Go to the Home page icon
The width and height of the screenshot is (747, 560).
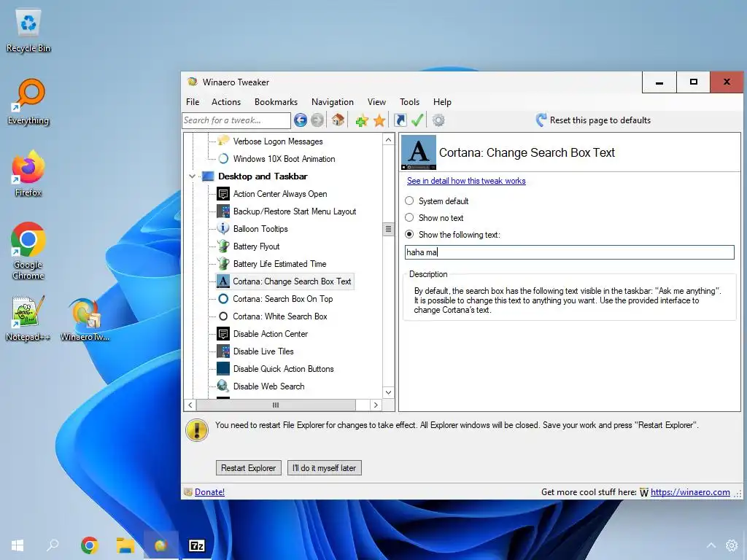point(338,120)
